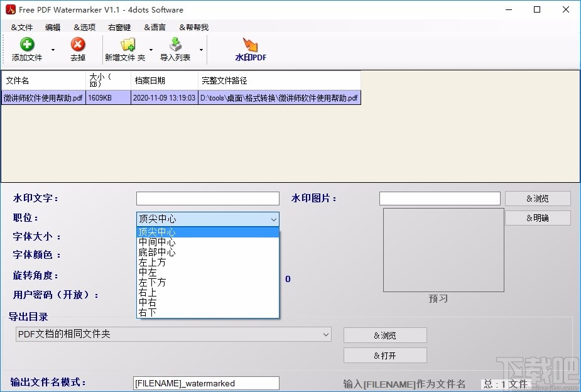Open the &选项 menu
This screenshot has width=581, height=392.
[x=85, y=28]
